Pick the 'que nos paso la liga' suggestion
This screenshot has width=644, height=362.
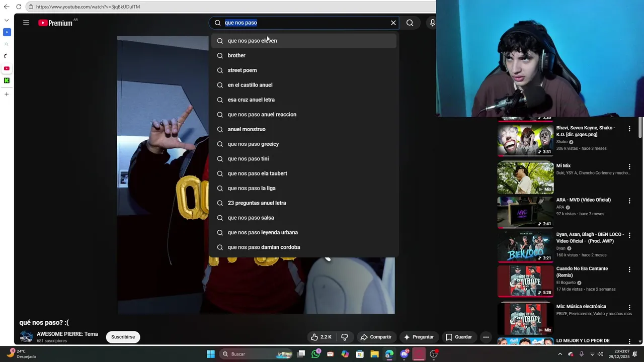pos(304,188)
